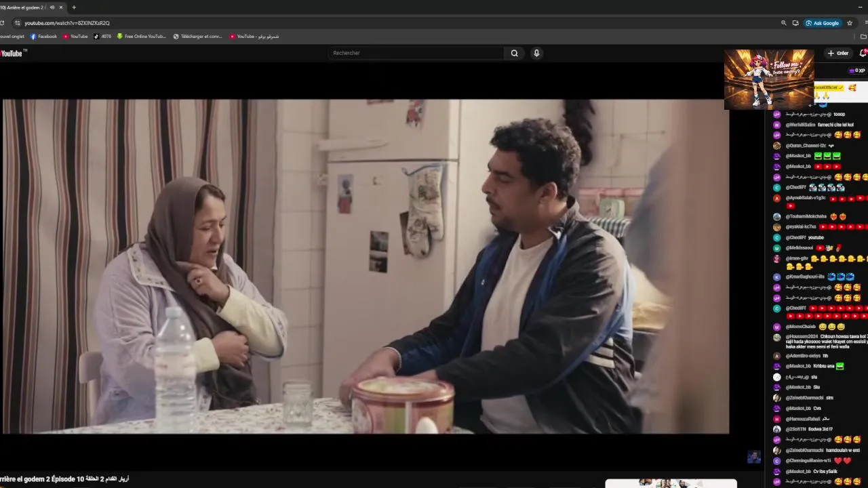The image size is (868, 488).
Task: Click @KmarBaghouri-i8s avatar icon
Action: coord(777,277)
